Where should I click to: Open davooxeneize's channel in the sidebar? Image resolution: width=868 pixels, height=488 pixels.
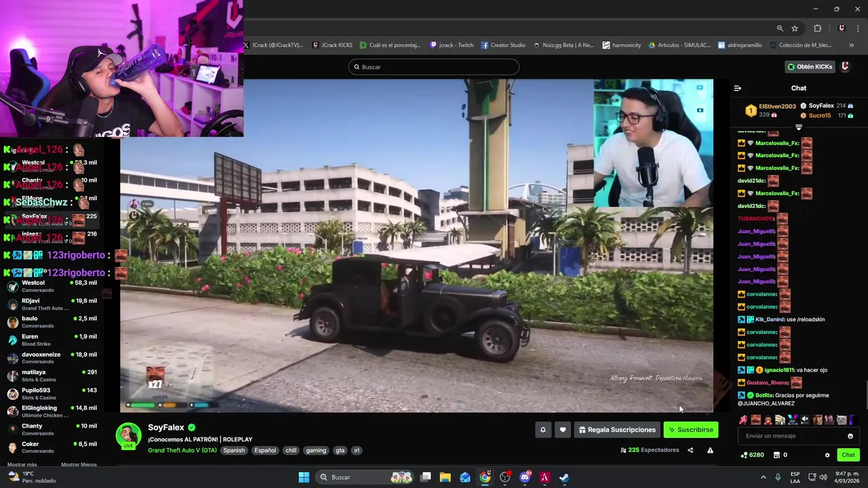click(x=53, y=358)
